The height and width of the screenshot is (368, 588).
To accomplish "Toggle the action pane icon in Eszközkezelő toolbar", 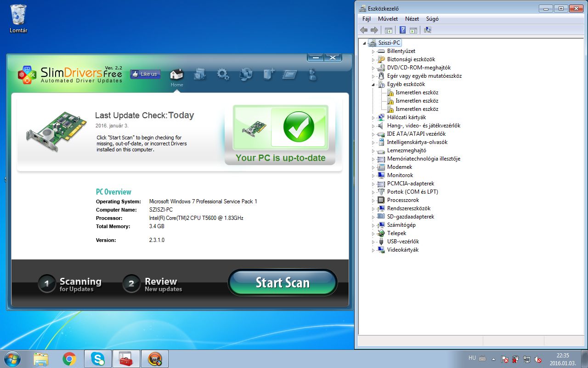I will click(x=413, y=30).
